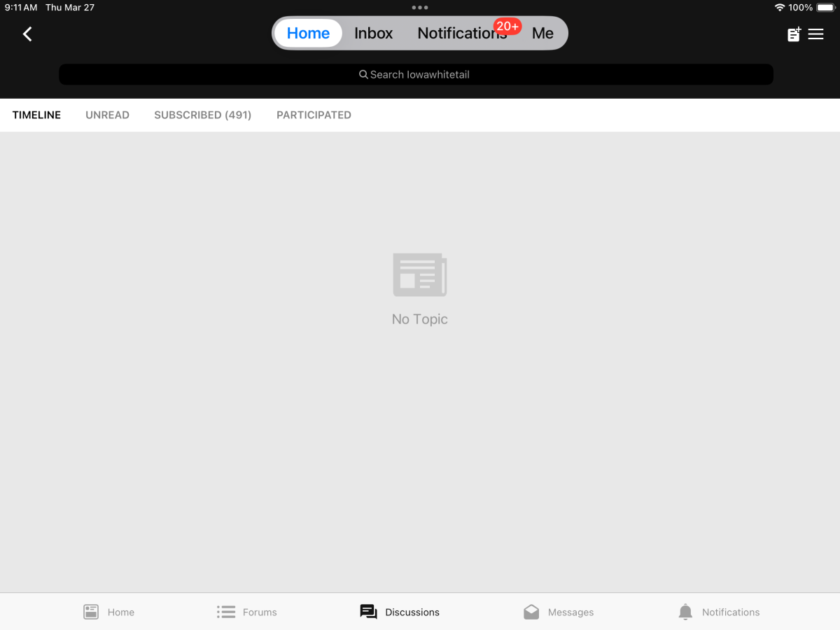Open Notifications in the bottom bar

click(719, 612)
